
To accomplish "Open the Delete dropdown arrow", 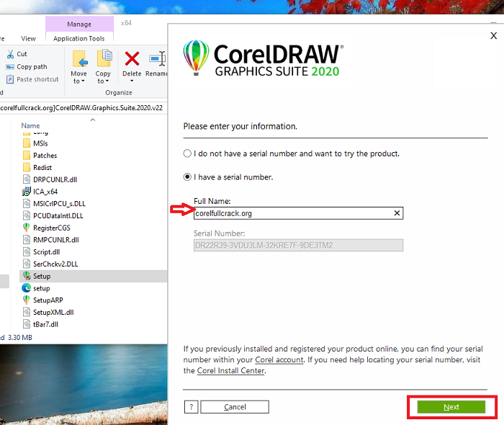I will pos(132,81).
